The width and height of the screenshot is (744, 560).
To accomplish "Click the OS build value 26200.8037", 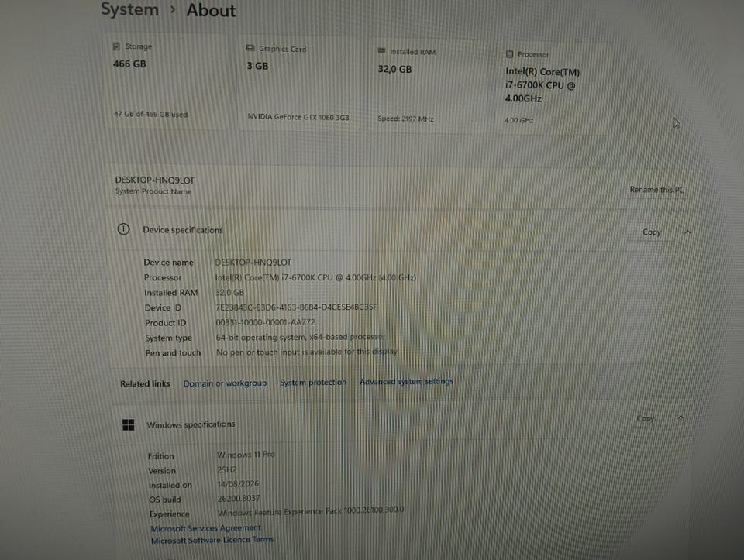I will pyautogui.click(x=239, y=498).
